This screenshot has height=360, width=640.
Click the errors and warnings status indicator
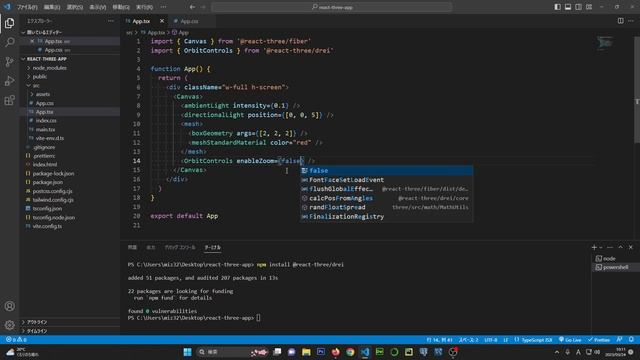(16, 340)
